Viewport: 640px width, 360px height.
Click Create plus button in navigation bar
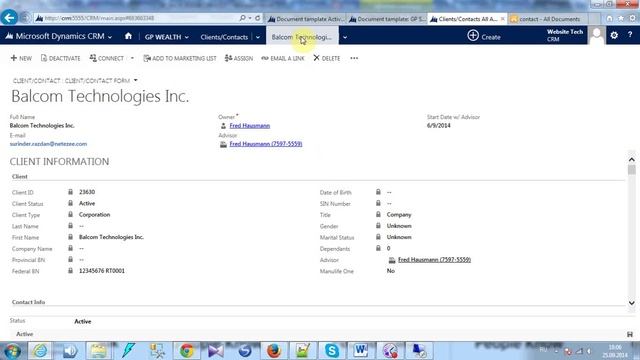coord(484,36)
